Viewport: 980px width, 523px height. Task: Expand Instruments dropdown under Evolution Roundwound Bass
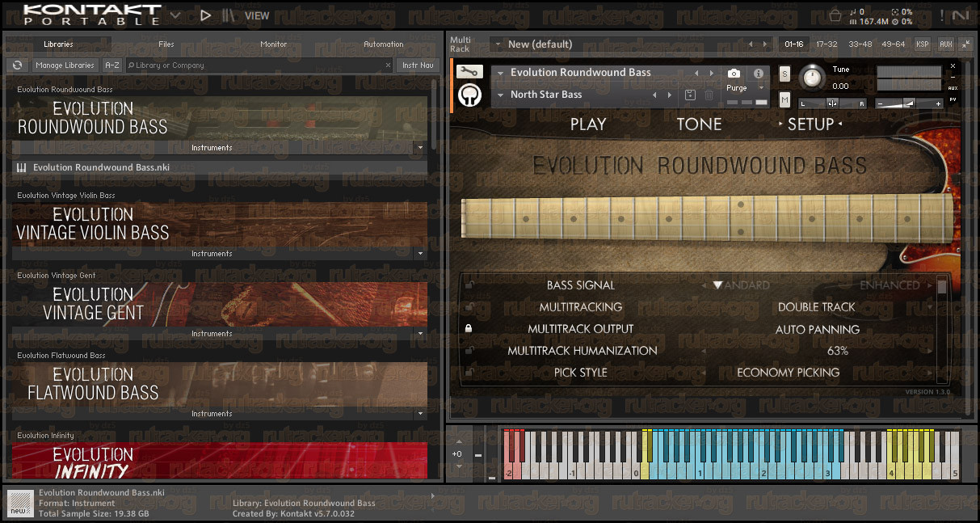[419, 148]
